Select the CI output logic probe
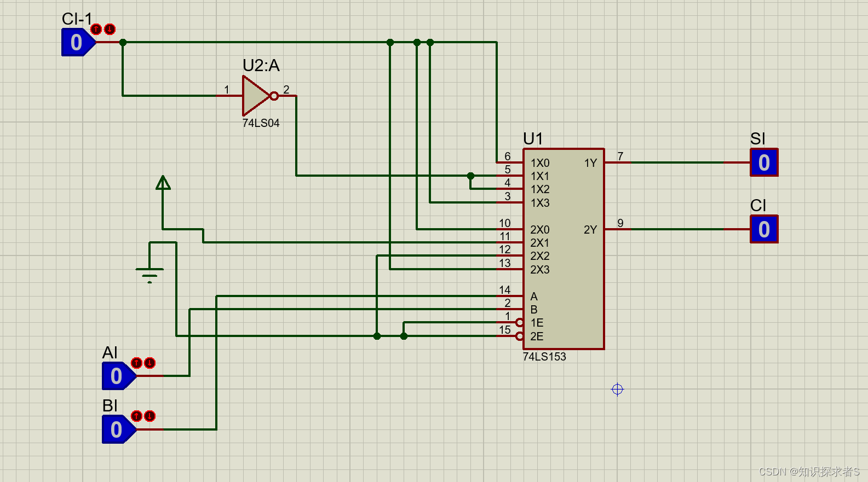This screenshot has width=868, height=482. pyautogui.click(x=764, y=229)
